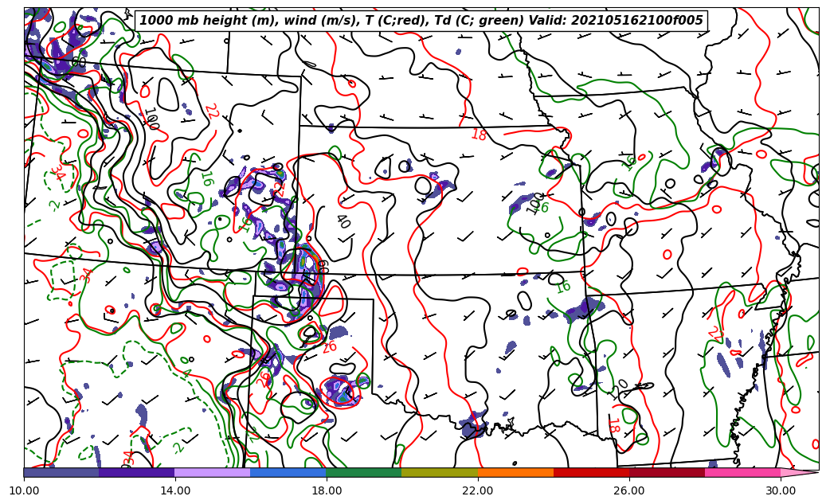826x504 pixels.
Task: Click the olive 20–22 colorbar segment
Action: click(x=440, y=472)
